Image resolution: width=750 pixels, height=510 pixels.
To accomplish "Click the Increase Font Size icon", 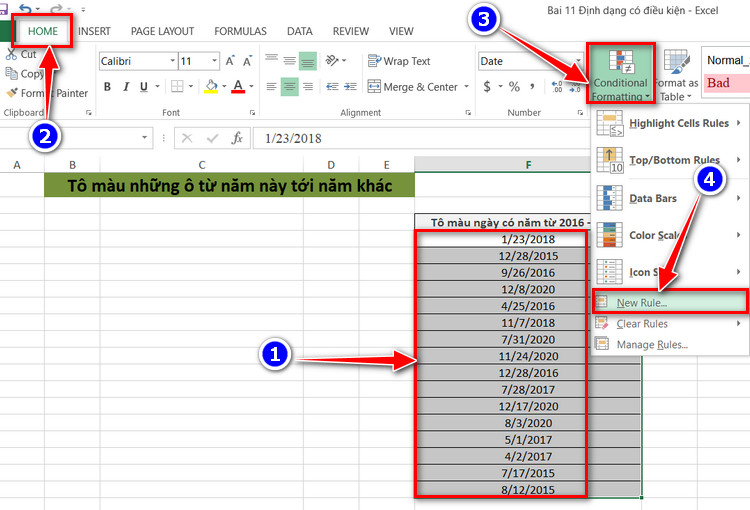I will (230, 61).
